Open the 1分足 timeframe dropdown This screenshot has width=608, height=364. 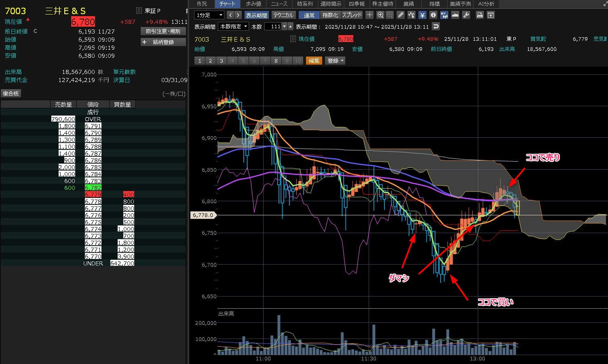[209, 15]
